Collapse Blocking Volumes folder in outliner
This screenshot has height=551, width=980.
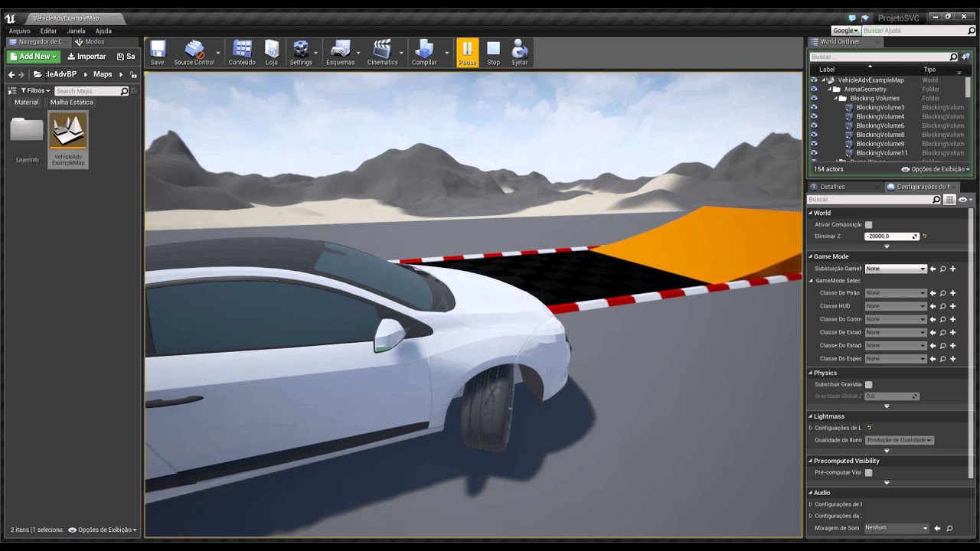click(836, 98)
